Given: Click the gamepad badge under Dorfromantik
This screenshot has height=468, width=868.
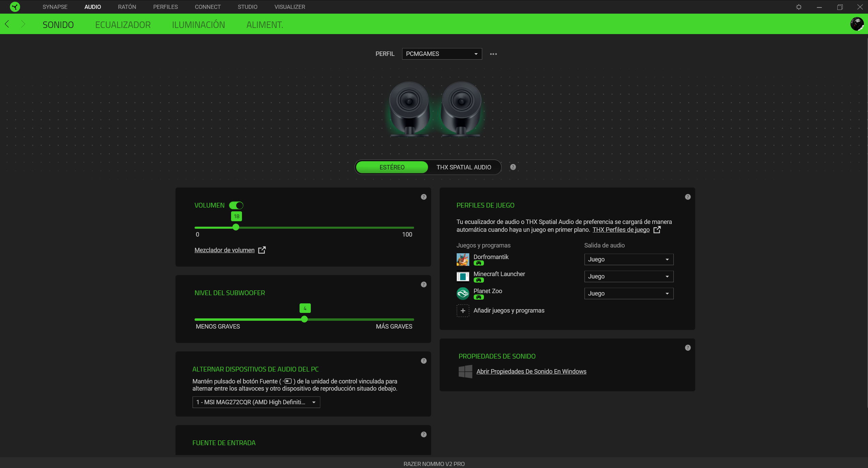Looking at the screenshot, I should point(478,263).
